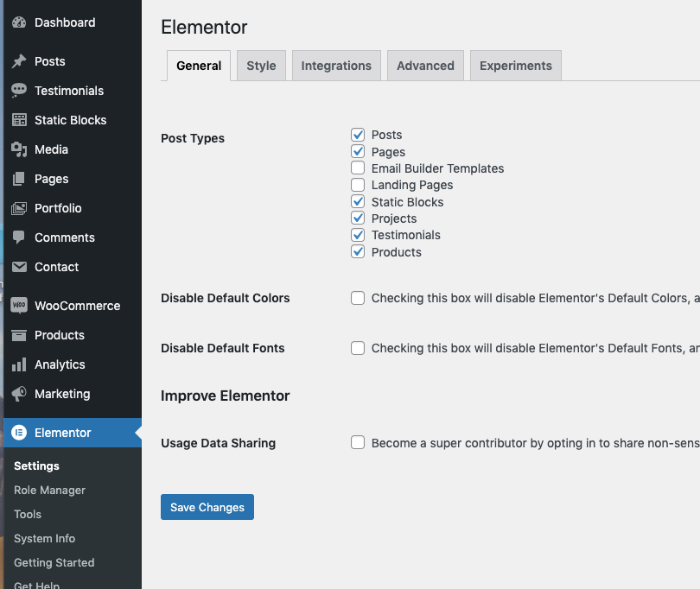Uncheck the Products post type checkbox
This screenshot has height=589, width=700.
[358, 252]
